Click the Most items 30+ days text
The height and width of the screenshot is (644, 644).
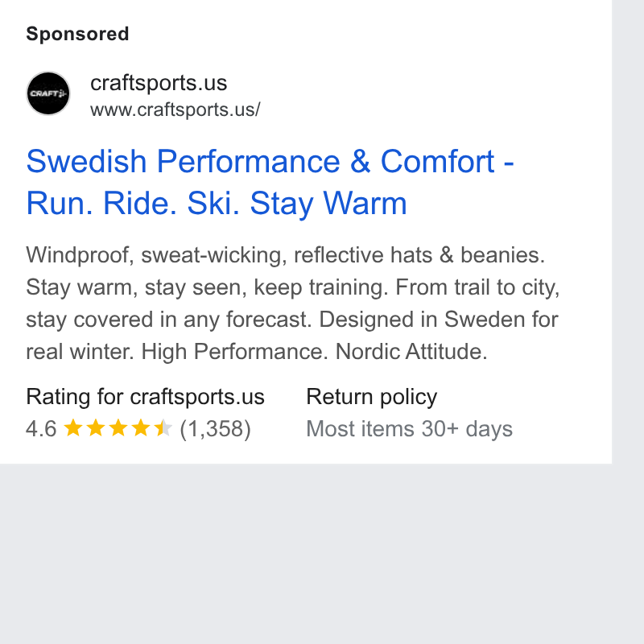coord(410,429)
